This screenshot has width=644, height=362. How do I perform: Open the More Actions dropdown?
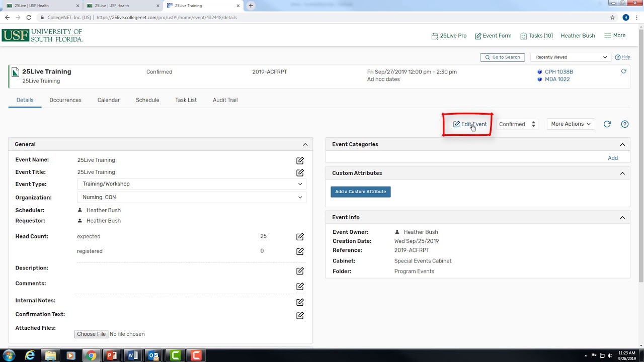pyautogui.click(x=571, y=124)
